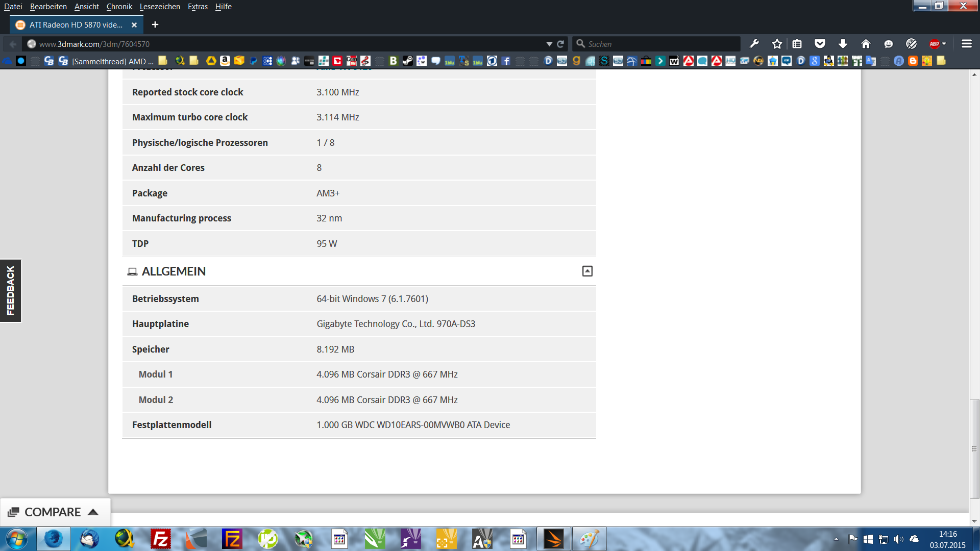The width and height of the screenshot is (980, 551).
Task: Open the FEEDBACK side button
Action: (x=11, y=291)
